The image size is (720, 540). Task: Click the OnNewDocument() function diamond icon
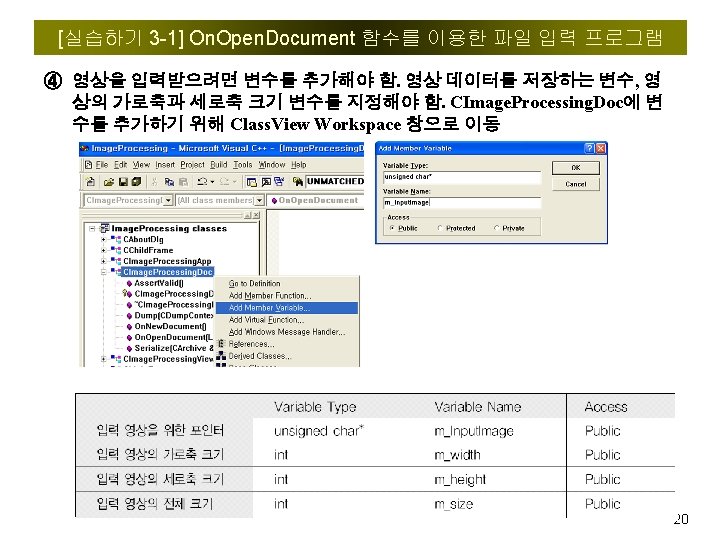(x=129, y=327)
